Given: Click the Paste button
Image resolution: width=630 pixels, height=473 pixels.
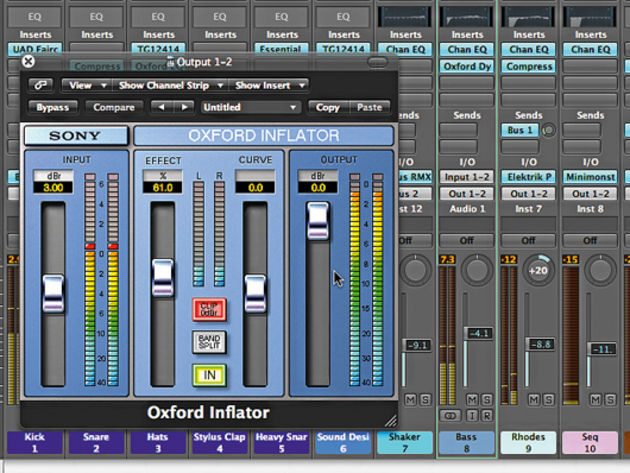Looking at the screenshot, I should click(x=369, y=107).
